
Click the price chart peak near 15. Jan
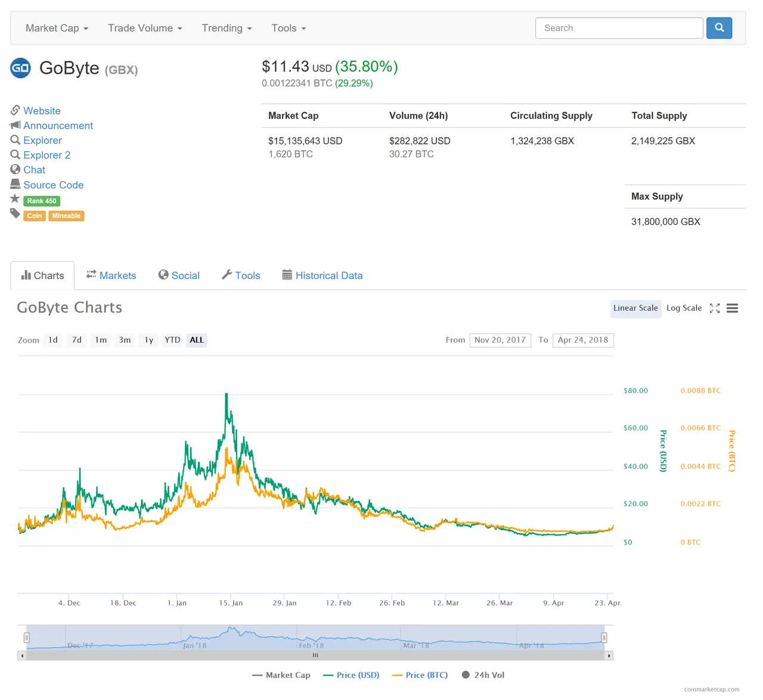[x=227, y=395]
